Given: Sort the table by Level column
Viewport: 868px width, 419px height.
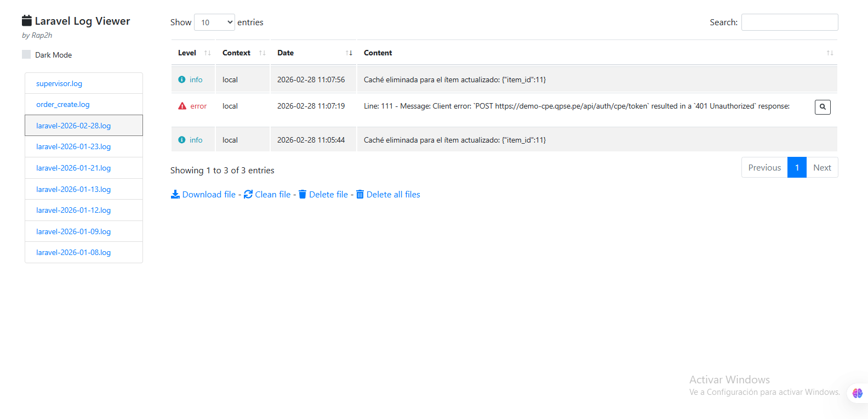Looking at the screenshot, I should pyautogui.click(x=193, y=53).
